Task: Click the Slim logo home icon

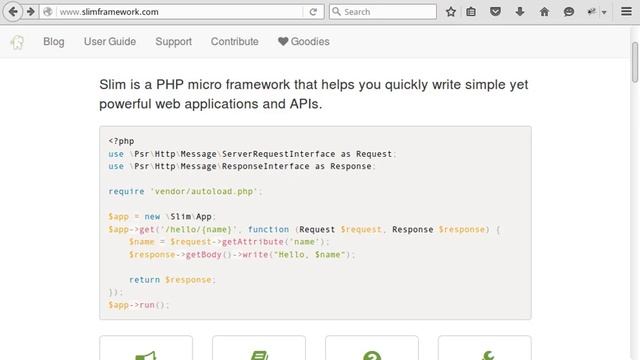Action: (17, 42)
